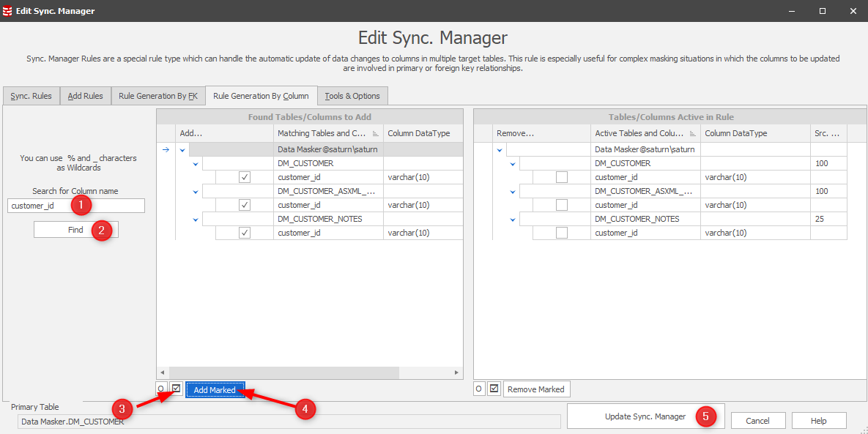Click the unmark-all circle icon beside Add Marked
This screenshot has height=434, width=868.
tap(162, 389)
